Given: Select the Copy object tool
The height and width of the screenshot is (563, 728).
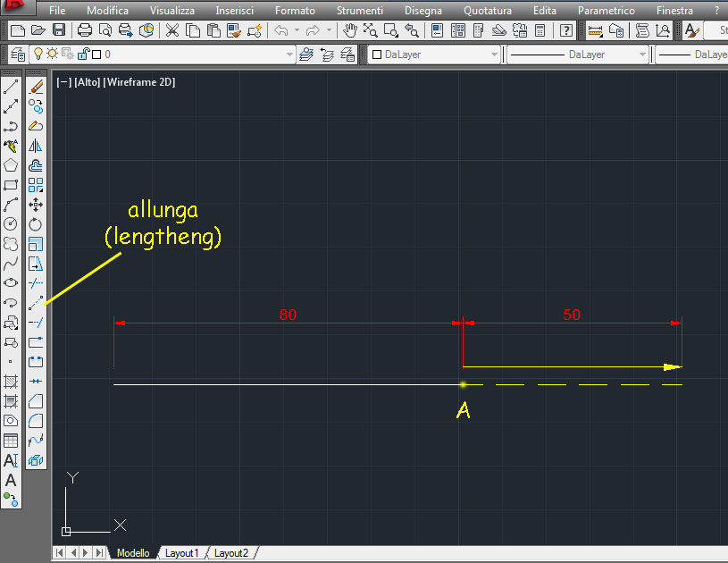Looking at the screenshot, I should point(36,106).
